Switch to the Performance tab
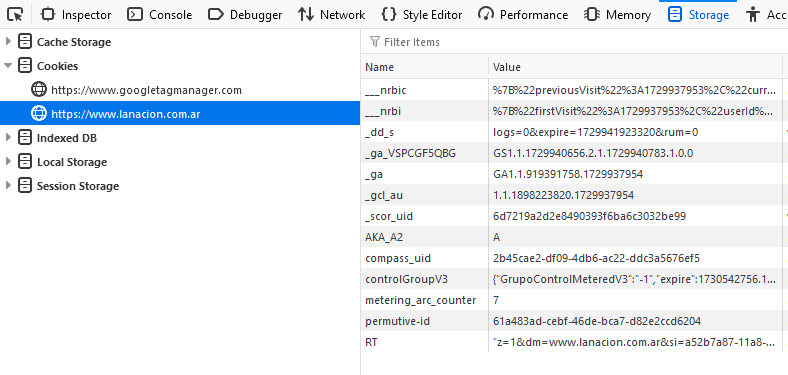The width and height of the screenshot is (788, 375). coord(523,15)
